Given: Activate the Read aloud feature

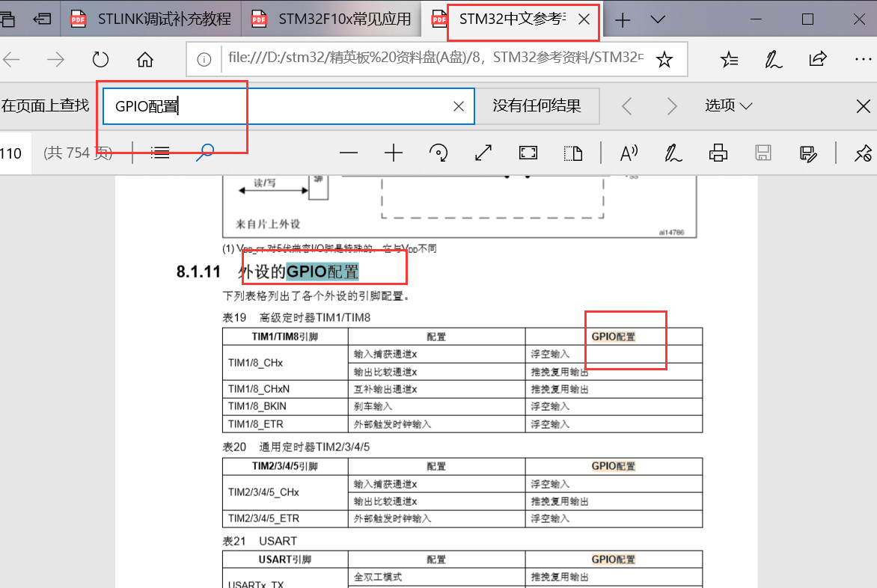Looking at the screenshot, I should click(x=629, y=153).
